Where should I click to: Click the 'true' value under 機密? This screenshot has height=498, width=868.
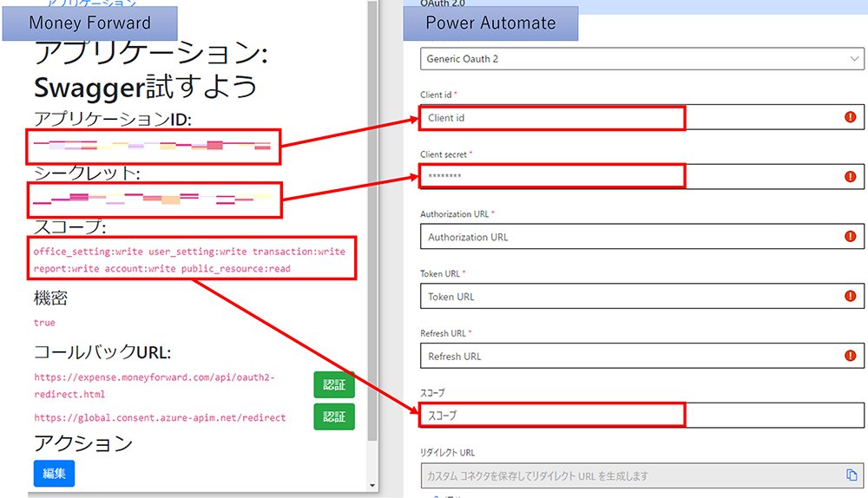(x=44, y=323)
